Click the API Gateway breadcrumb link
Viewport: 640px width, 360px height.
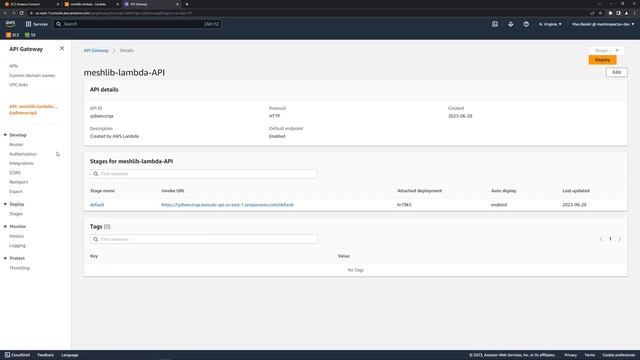(96, 51)
